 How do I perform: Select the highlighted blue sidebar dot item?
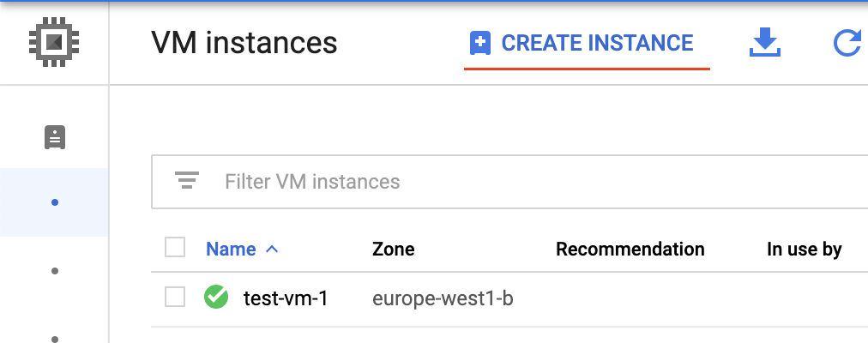tap(55, 202)
